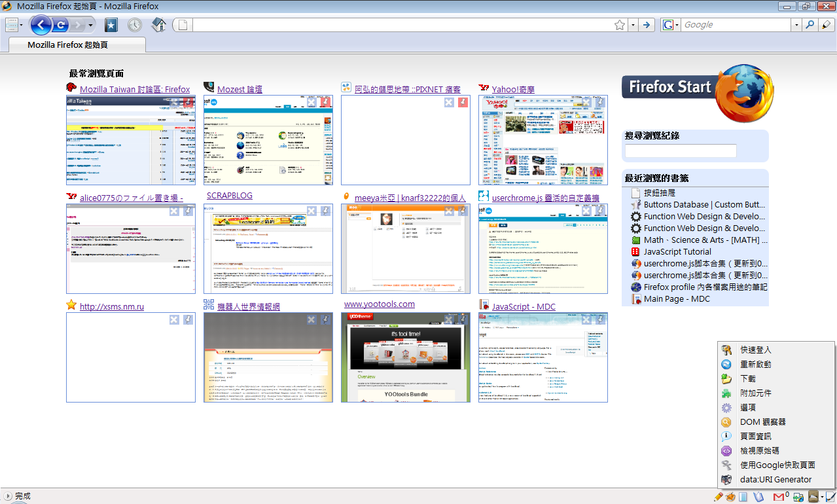Open JavaScript Tutorial in recent bookmarks
This screenshot has height=504, width=837.
tap(677, 252)
